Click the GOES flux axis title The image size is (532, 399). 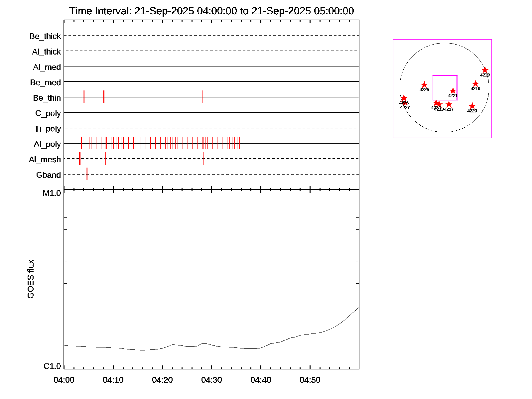click(31, 279)
